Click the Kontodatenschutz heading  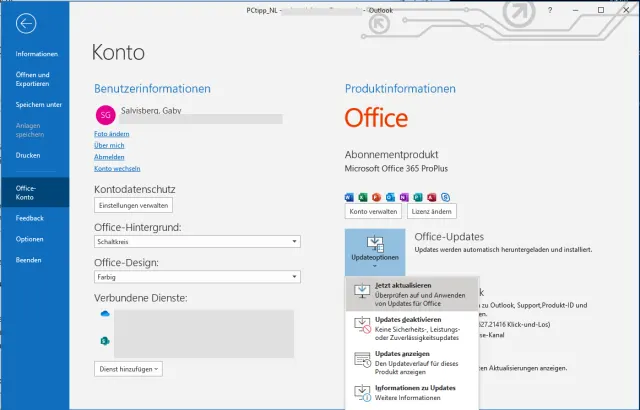[135, 189]
